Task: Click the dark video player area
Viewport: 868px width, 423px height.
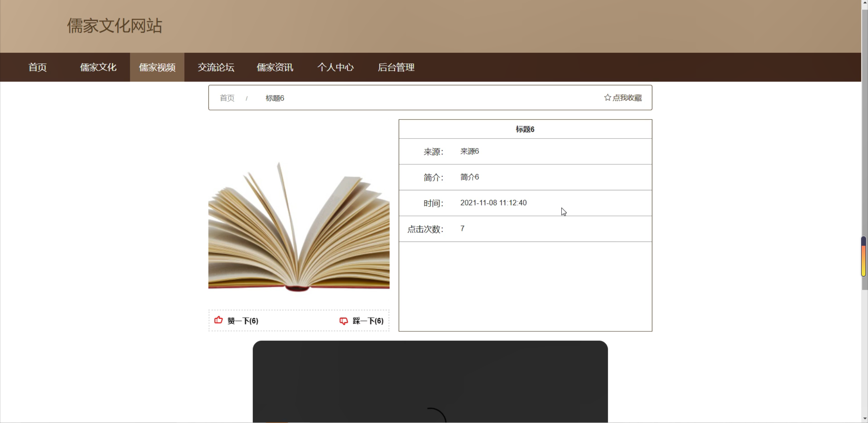Action: [x=430, y=381]
